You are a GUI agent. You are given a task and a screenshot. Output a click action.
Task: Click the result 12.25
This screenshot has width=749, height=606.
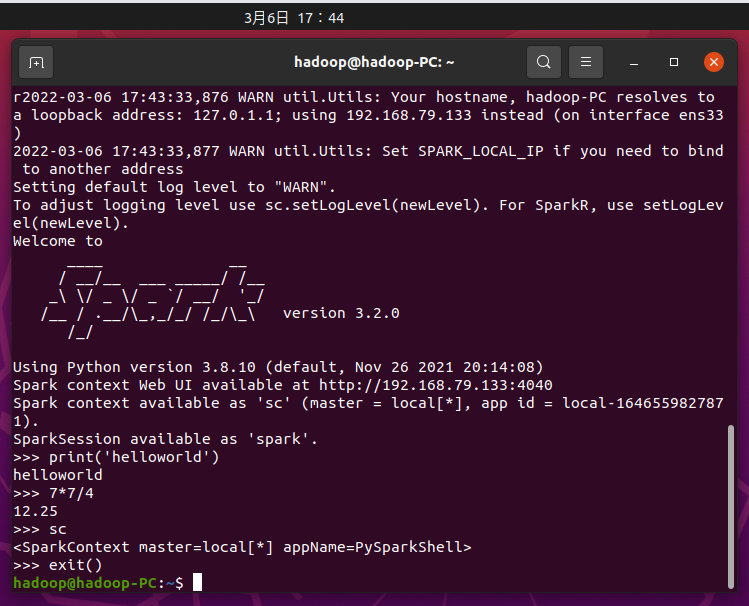coord(35,511)
